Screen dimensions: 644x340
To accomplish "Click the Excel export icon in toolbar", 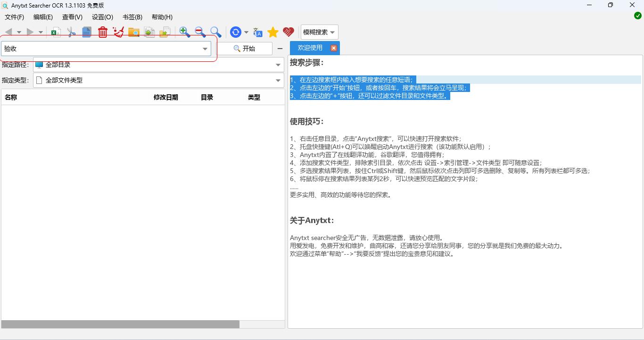I will (56, 32).
